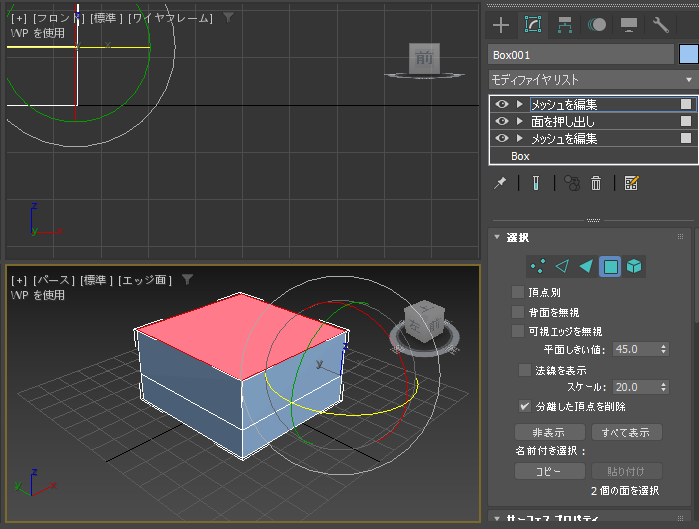699x529 pixels.
Task: Open front viewport [ワイヤフレーム] menu
Action: [170, 19]
